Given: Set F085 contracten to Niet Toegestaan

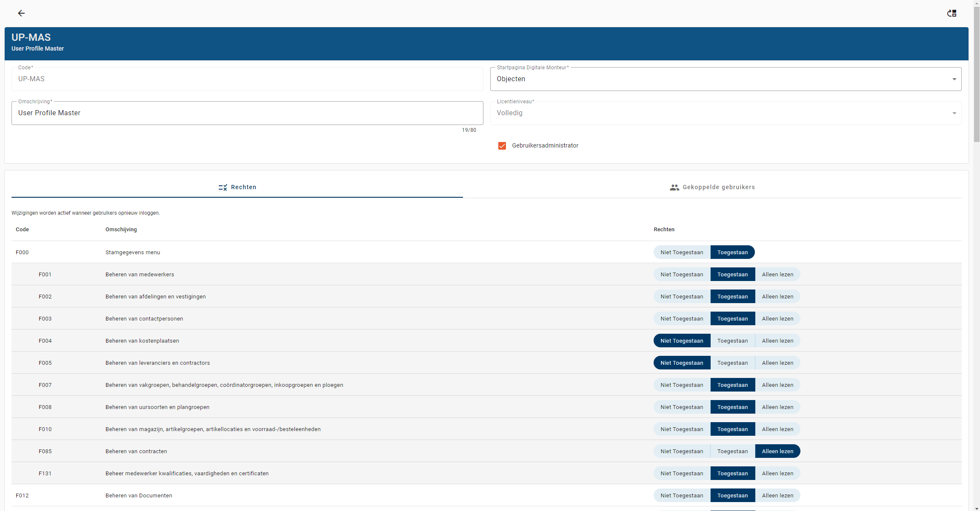Looking at the screenshot, I should coord(681,451).
